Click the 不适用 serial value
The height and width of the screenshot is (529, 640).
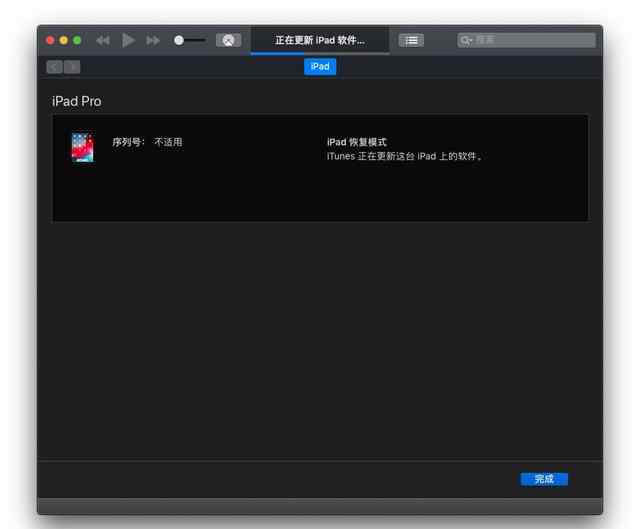coord(168,142)
